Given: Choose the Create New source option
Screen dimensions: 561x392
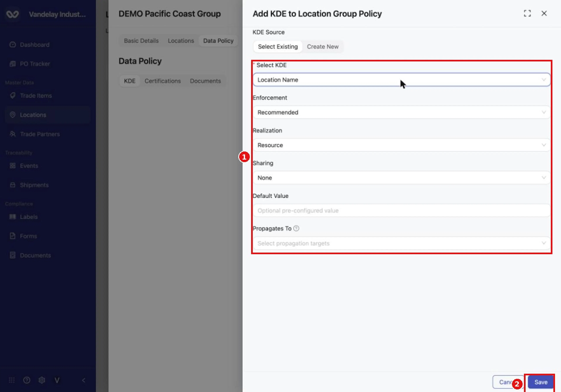Looking at the screenshot, I should 323,46.
